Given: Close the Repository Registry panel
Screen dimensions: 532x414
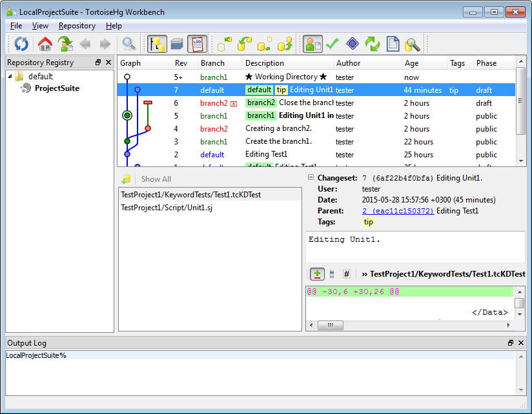Looking at the screenshot, I should (x=108, y=63).
